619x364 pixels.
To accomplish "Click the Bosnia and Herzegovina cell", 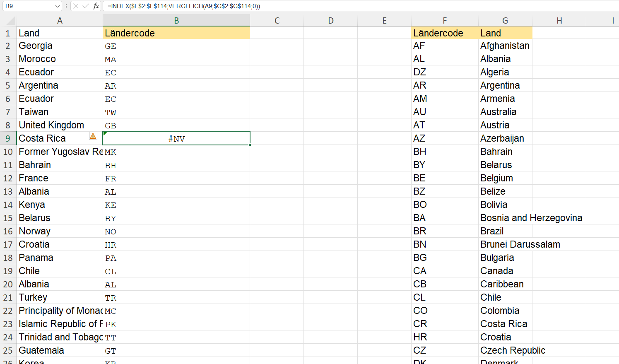I will pyautogui.click(x=531, y=218).
